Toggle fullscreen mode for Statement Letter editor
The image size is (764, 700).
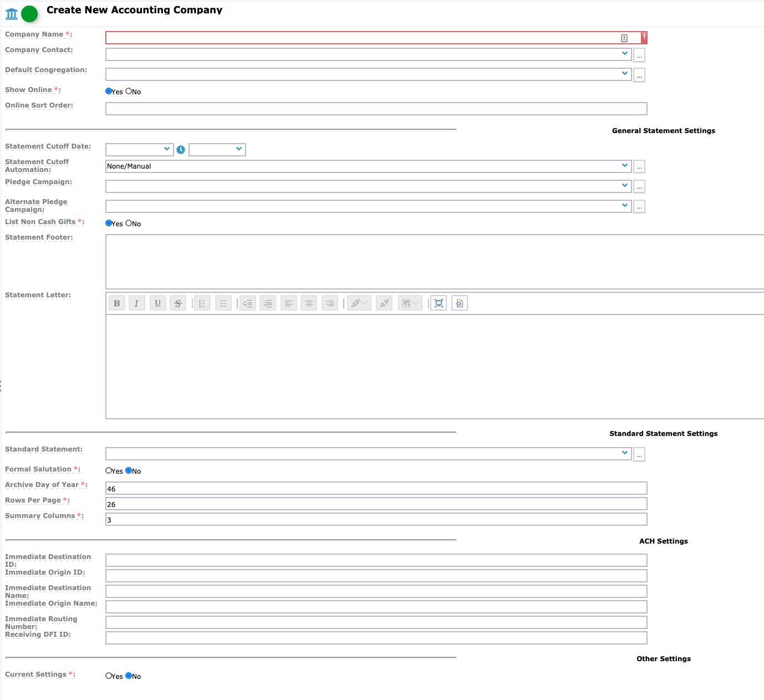(439, 303)
